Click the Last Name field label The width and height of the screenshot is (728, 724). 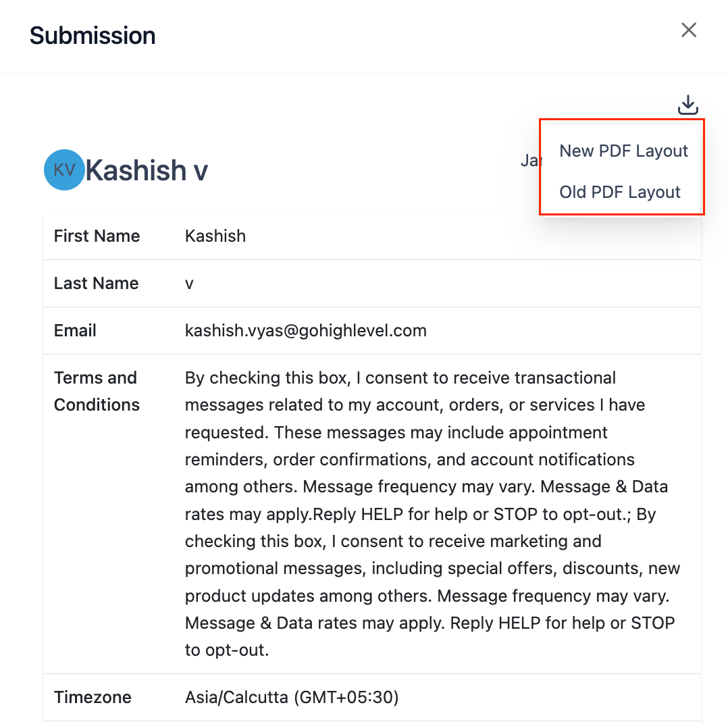click(96, 283)
